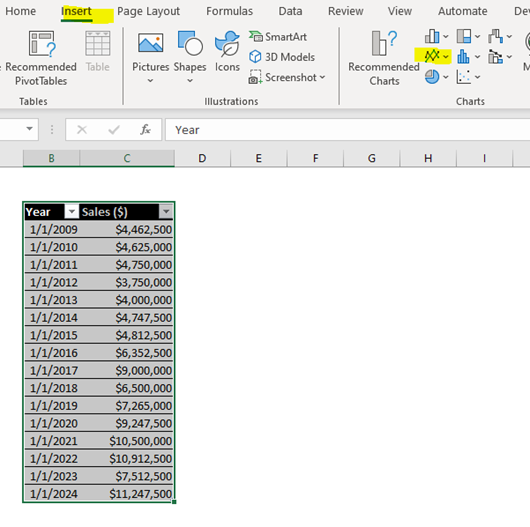This screenshot has width=530, height=527.
Task: Insert a scatter chart
Action: point(468,77)
